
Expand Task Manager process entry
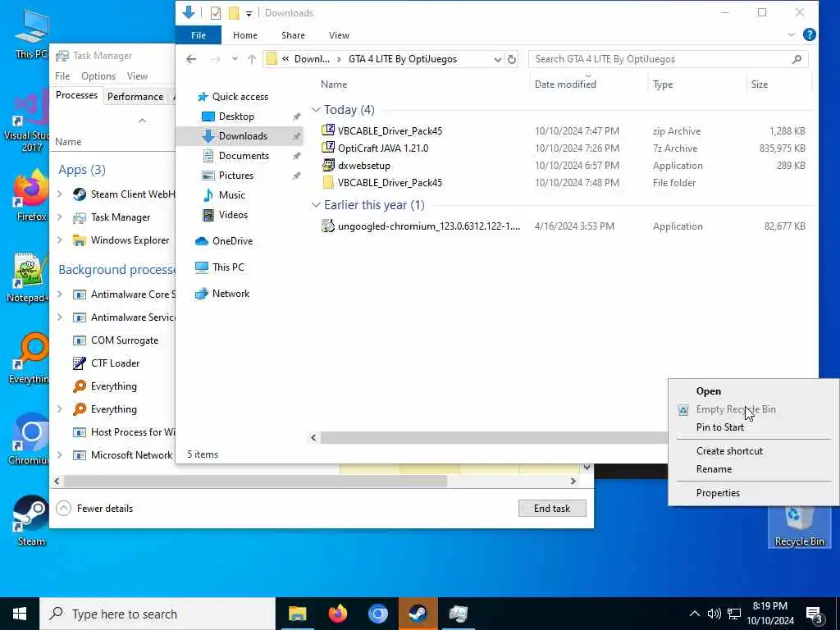pyautogui.click(x=60, y=217)
